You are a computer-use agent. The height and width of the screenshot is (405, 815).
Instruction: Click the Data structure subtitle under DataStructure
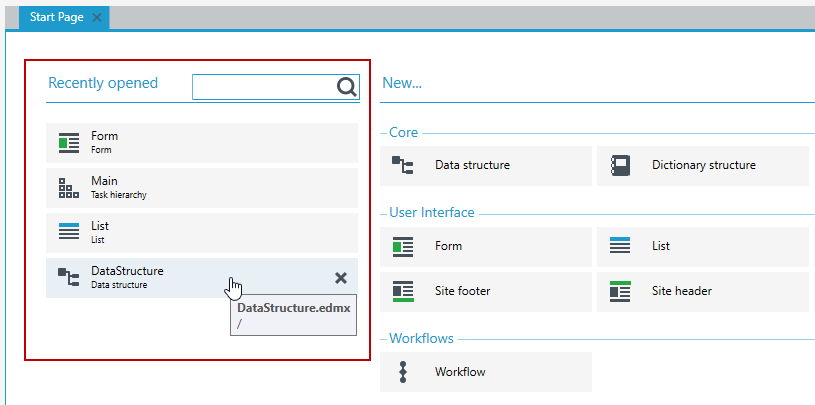(x=119, y=285)
